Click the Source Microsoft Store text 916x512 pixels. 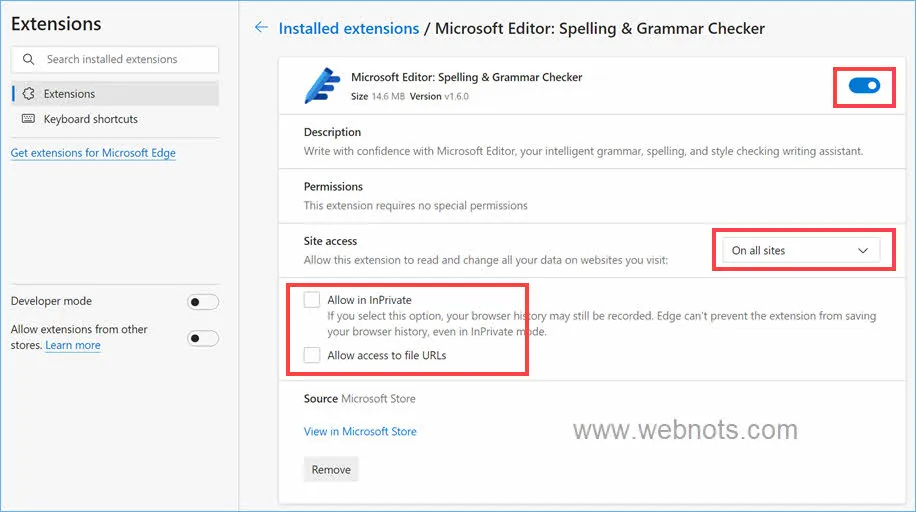360,399
